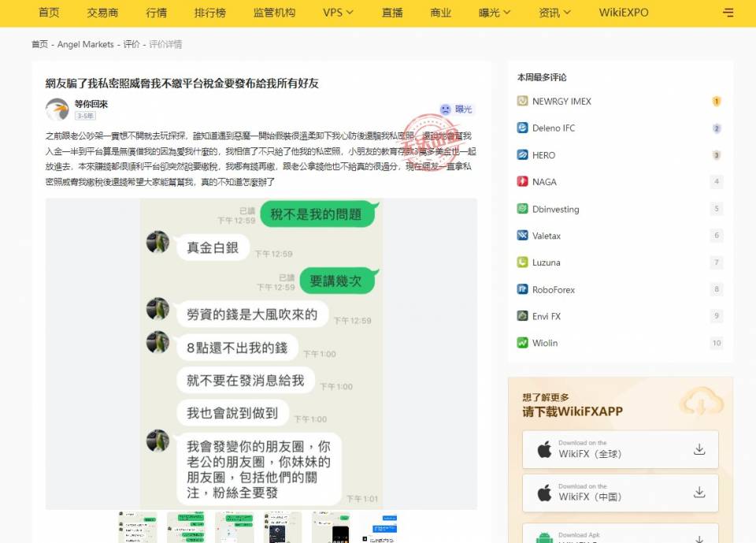The width and height of the screenshot is (756, 543).
Task: Open the 行情 navigation item
Action: tap(156, 13)
